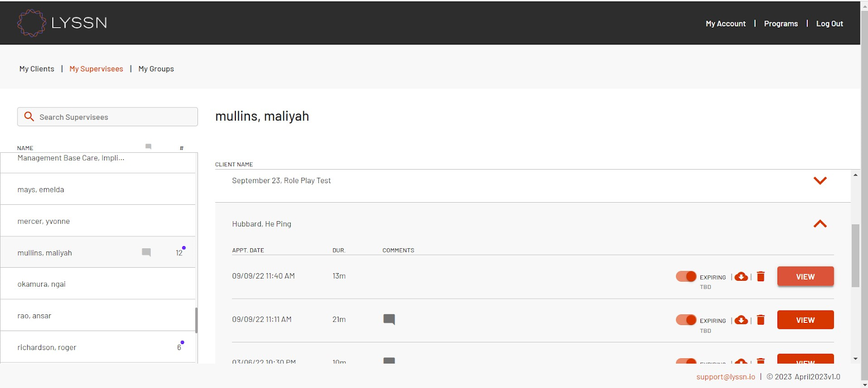Click the search magnifier icon
Screen dimensions: 868x388
(x=29, y=117)
